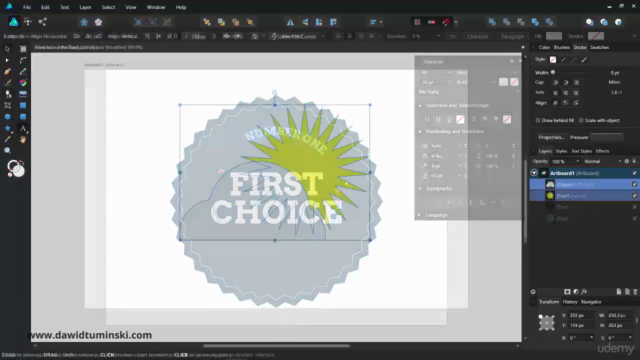This screenshot has width=640, height=360.
Task: Switch to the History tab
Action: pos(570,302)
